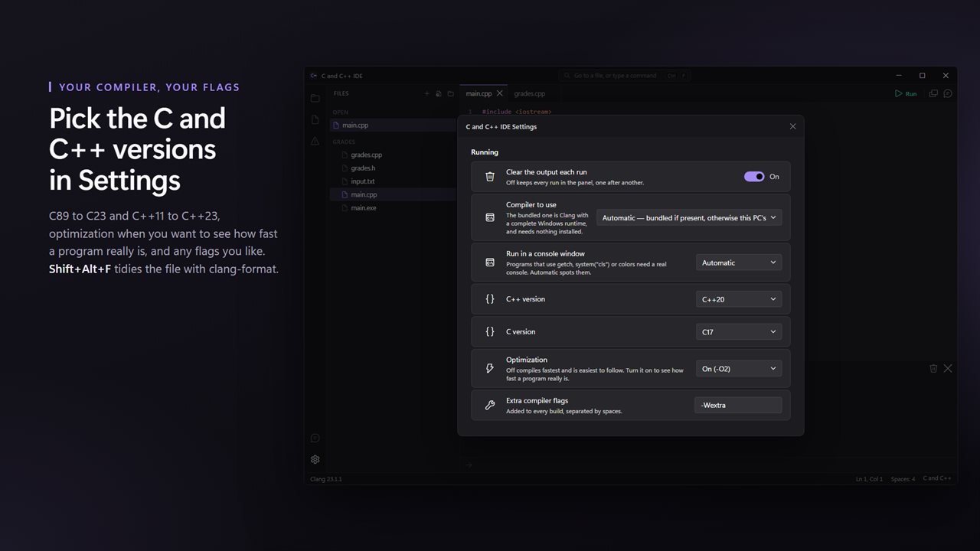The width and height of the screenshot is (980, 551).
Task: Close the main.cpp tab
Action: tap(500, 93)
